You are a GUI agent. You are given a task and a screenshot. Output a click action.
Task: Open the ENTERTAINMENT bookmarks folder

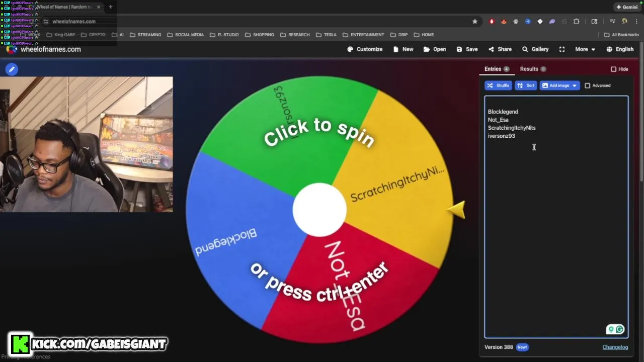click(x=363, y=35)
